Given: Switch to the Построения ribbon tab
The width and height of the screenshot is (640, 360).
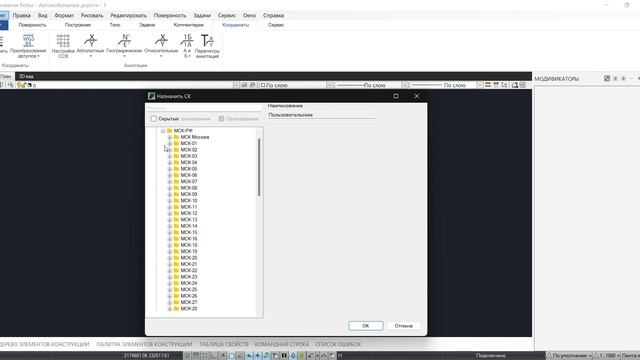Looking at the screenshot, I should [x=78, y=25].
